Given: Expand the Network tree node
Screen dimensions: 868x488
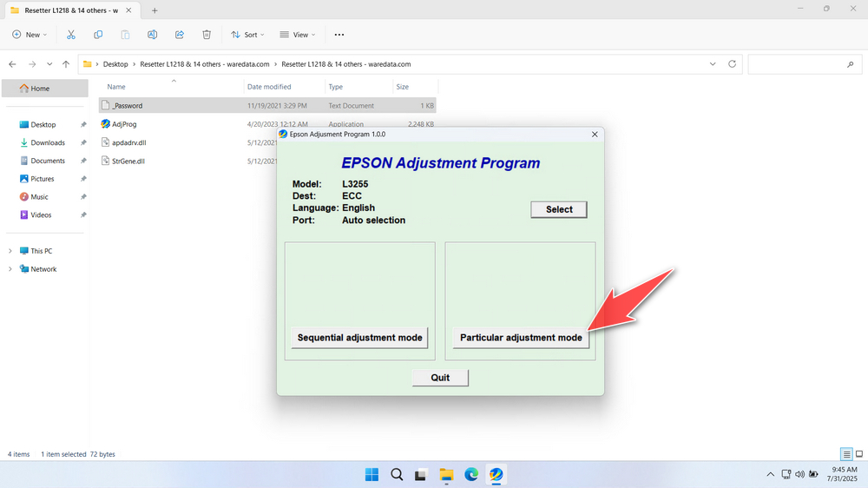Looking at the screenshot, I should pos(10,269).
